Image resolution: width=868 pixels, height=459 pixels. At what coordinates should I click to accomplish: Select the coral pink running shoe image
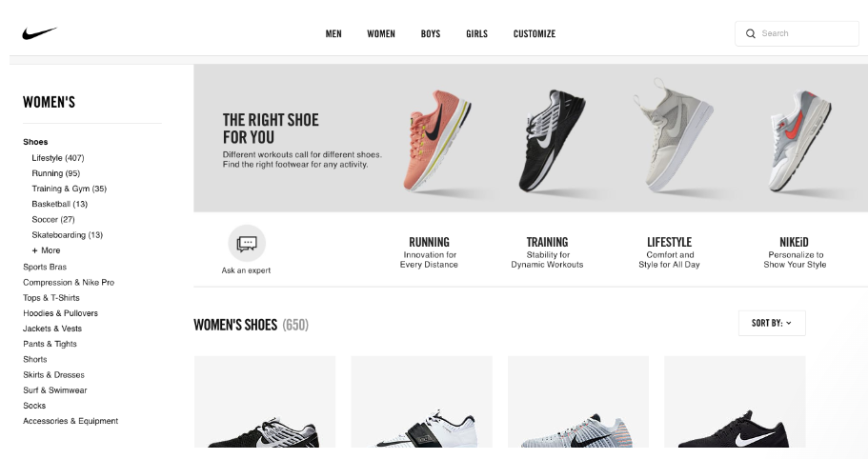click(x=437, y=141)
